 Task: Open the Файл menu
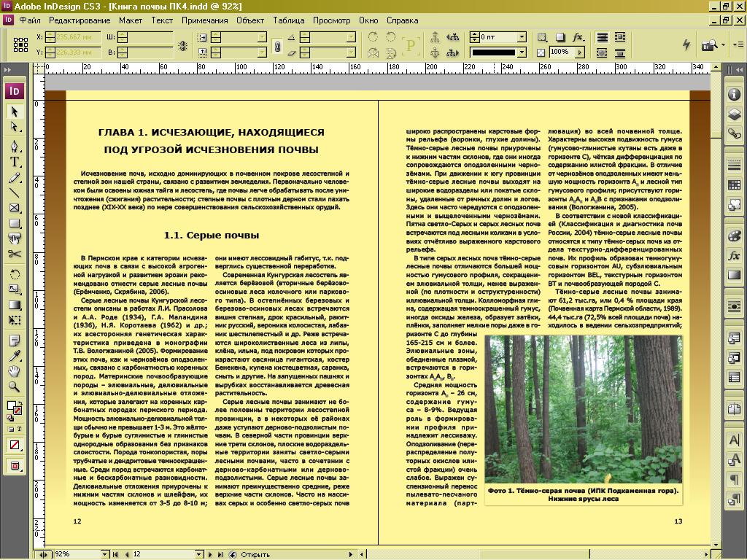29,20
